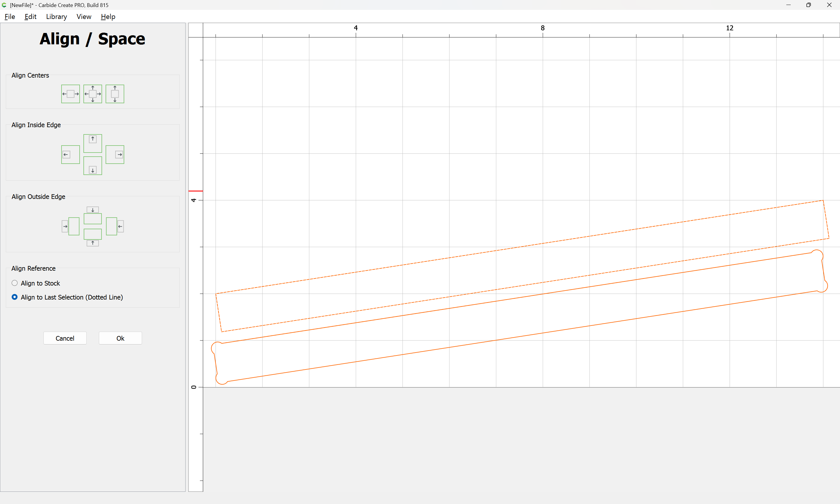The image size is (840, 504).
Task: Align outside edge above (top) icon
Action: click(93, 215)
